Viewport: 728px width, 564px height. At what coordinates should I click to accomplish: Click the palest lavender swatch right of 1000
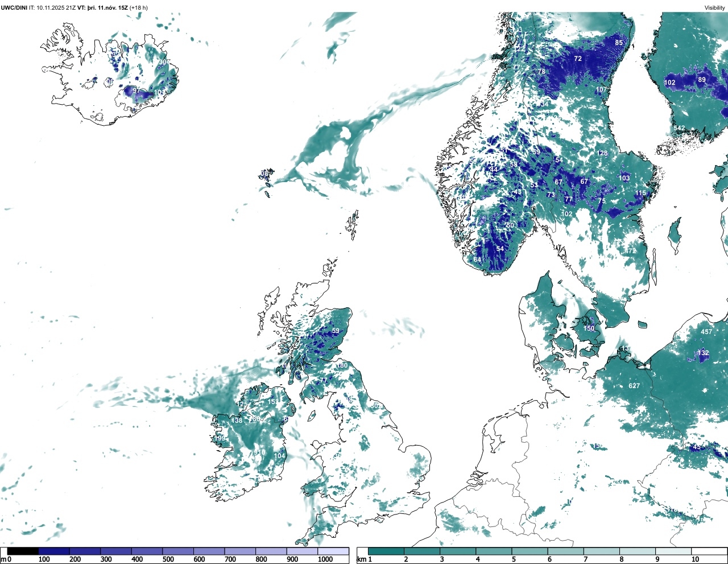tap(333, 551)
